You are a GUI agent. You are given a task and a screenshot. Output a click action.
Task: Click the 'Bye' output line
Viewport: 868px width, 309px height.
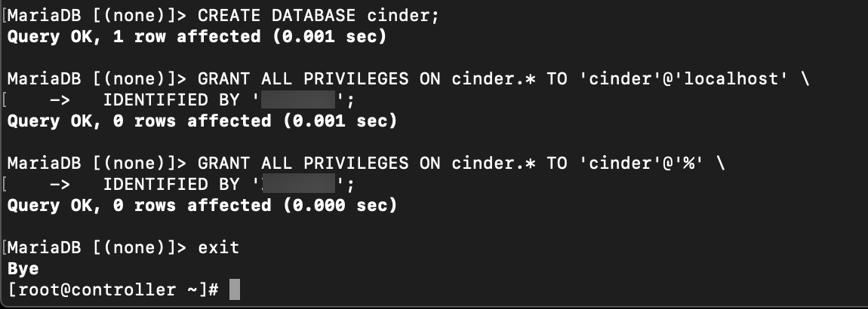23,269
